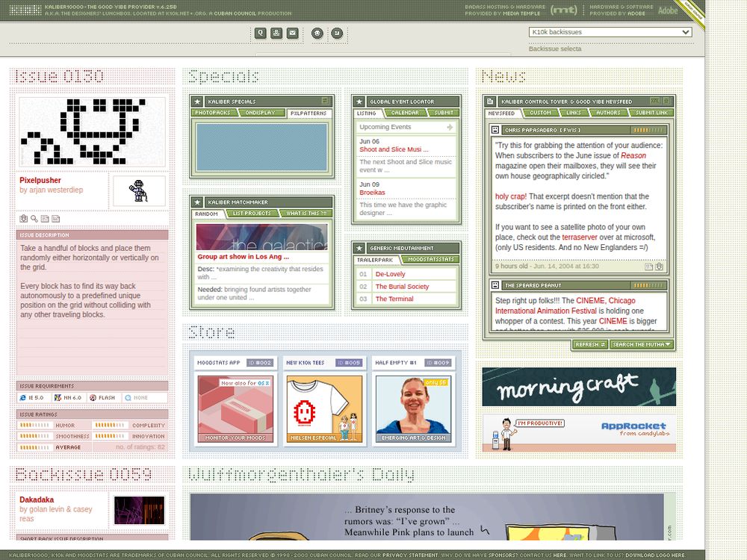Screen dimensions: 747x560
Task: Open The Burial Society trailer link
Action: click(402, 287)
